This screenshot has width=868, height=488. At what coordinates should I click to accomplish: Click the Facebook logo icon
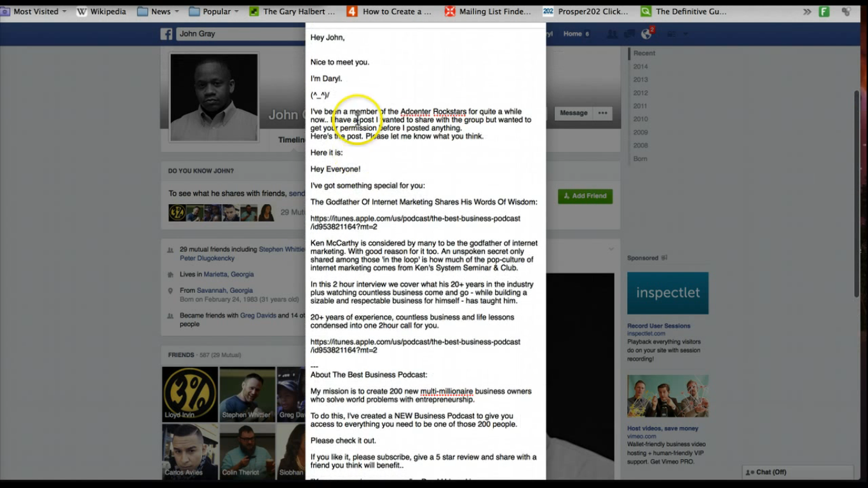(166, 34)
